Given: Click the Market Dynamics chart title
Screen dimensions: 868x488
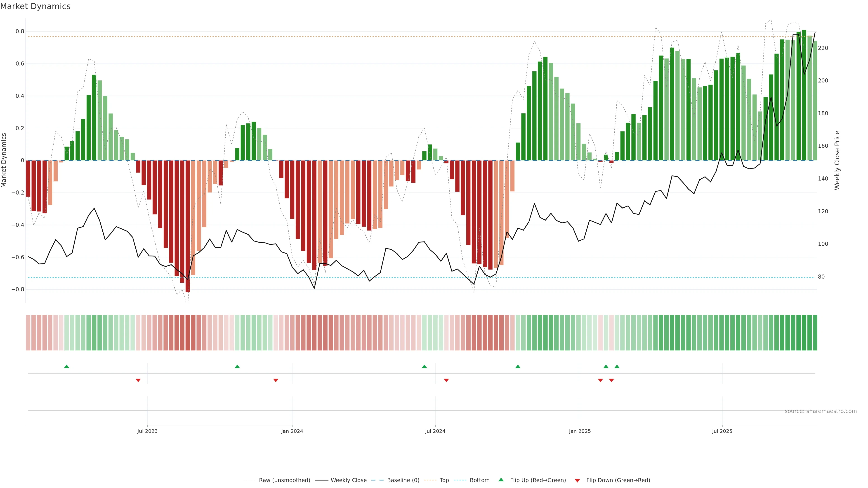Looking at the screenshot, I should pyautogui.click(x=35, y=6).
